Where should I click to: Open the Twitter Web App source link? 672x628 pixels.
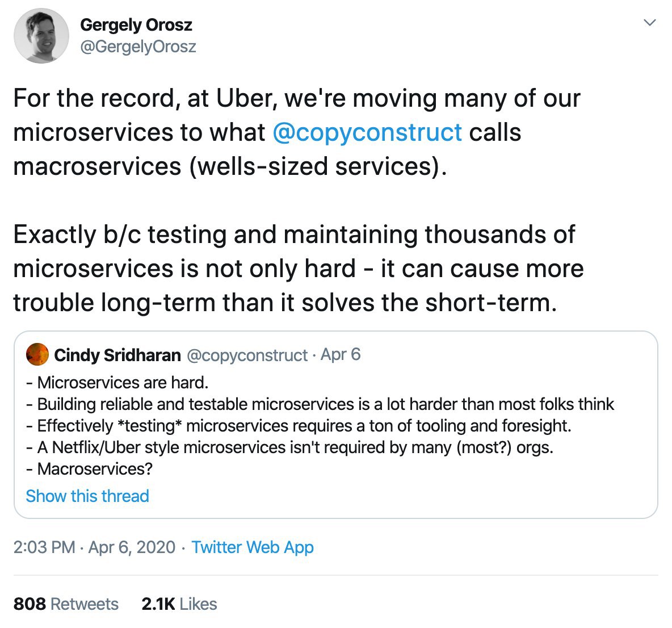tap(253, 547)
